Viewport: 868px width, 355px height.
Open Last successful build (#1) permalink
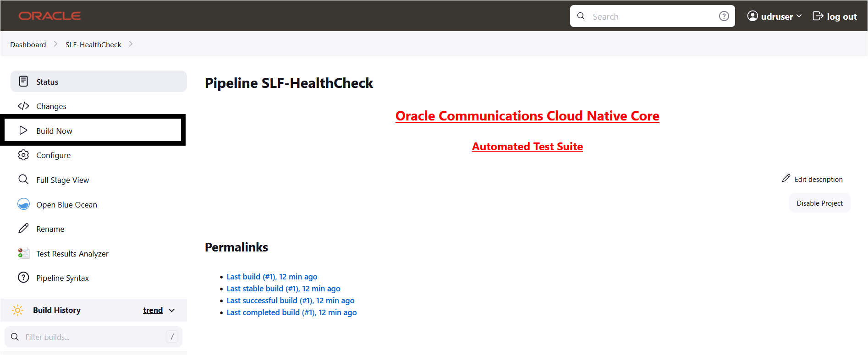(x=291, y=300)
